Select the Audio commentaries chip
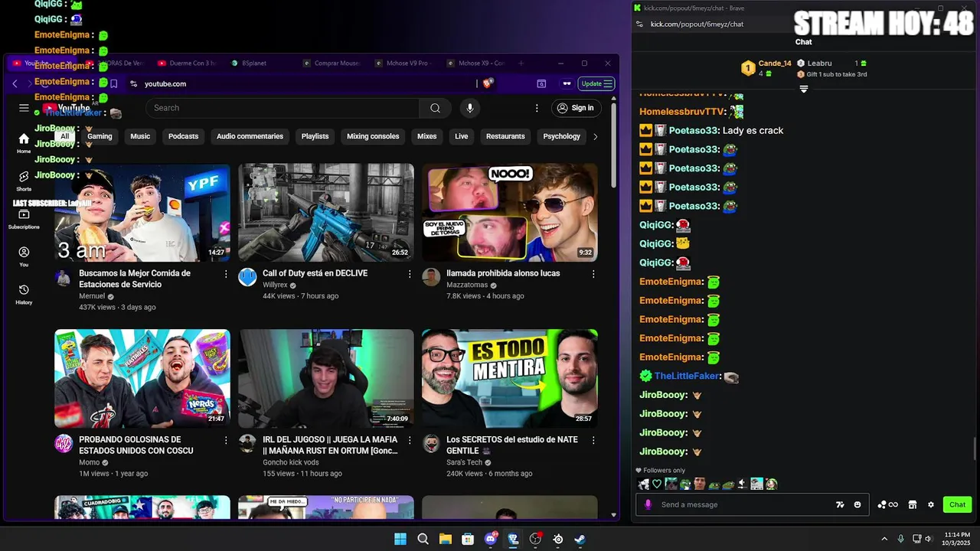The image size is (980, 551). (250, 136)
